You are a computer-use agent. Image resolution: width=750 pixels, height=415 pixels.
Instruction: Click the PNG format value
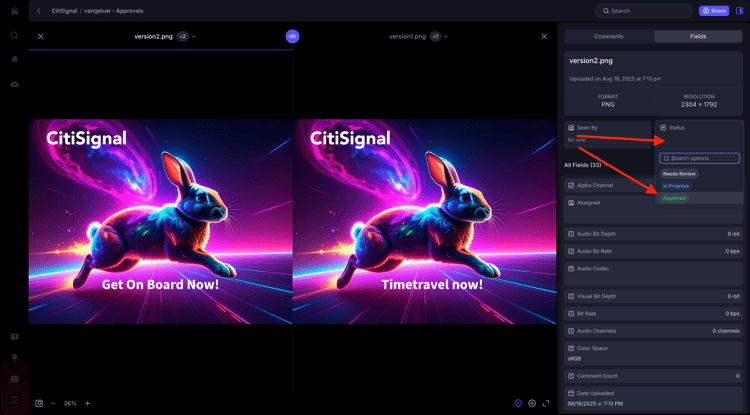(x=607, y=104)
